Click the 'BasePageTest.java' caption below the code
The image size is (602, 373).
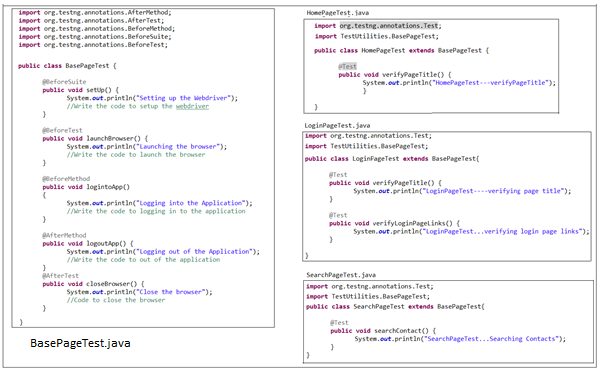(x=80, y=343)
